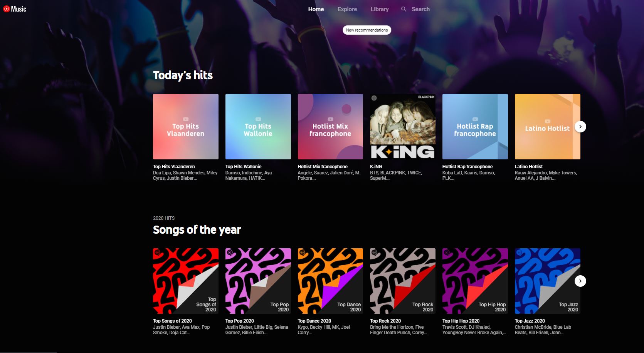Click the YouTube Music logo

pyautogui.click(x=15, y=8)
